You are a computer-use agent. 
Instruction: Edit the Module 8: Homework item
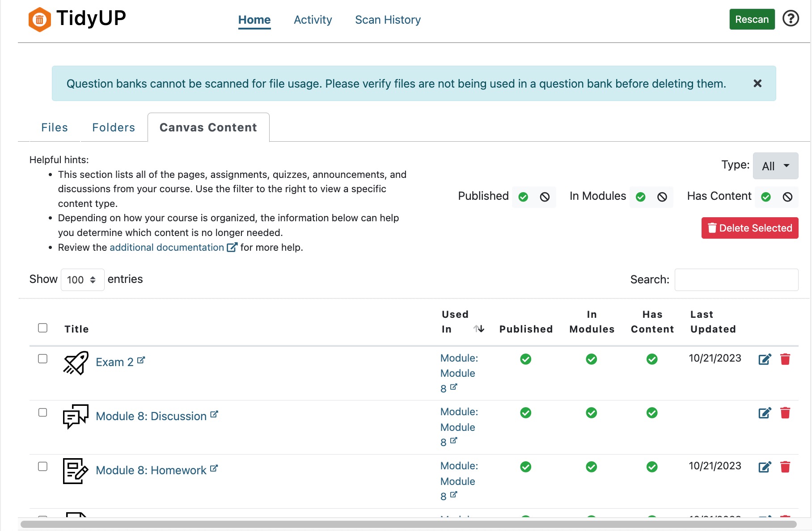(765, 467)
